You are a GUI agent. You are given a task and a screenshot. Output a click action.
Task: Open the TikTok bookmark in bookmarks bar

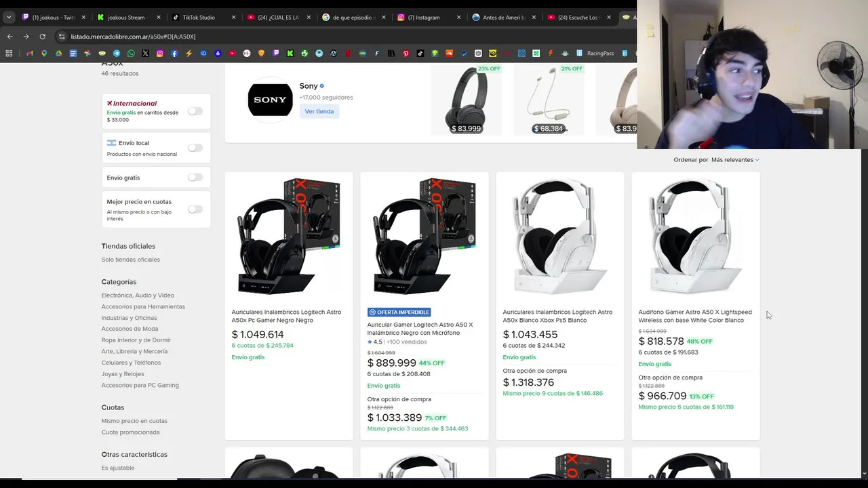coord(420,53)
